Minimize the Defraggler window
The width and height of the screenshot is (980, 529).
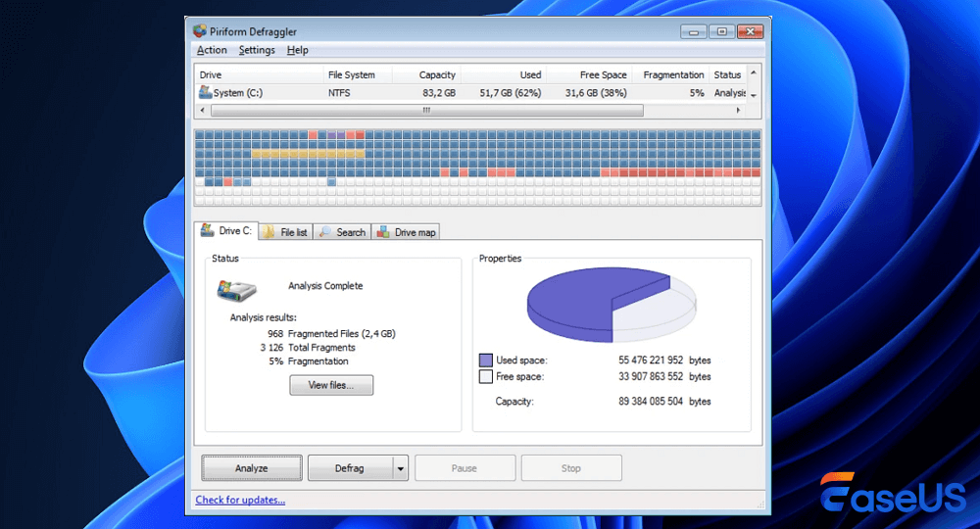694,31
